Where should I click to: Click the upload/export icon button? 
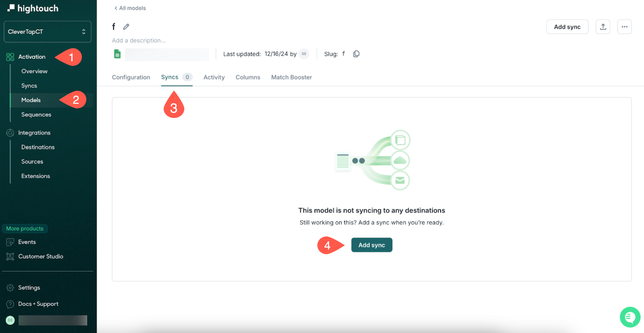[603, 26]
